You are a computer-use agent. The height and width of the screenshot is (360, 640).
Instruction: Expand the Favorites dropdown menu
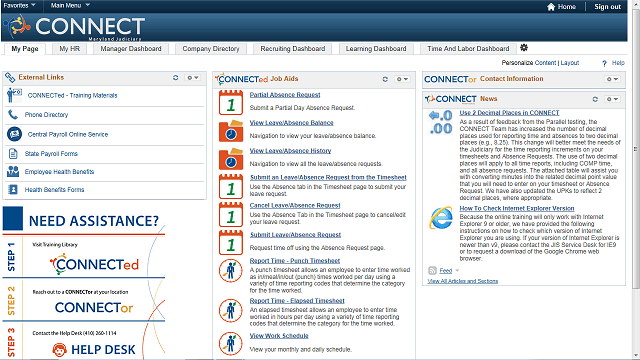[19, 5]
